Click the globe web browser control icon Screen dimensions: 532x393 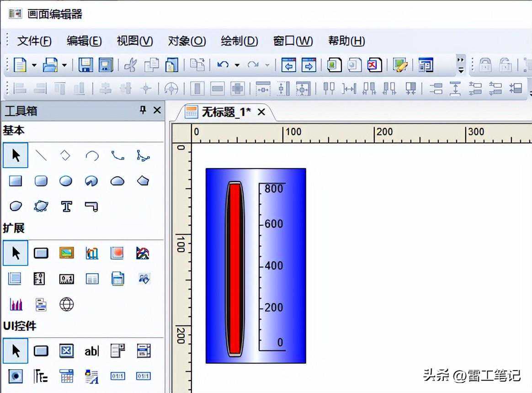[67, 304]
